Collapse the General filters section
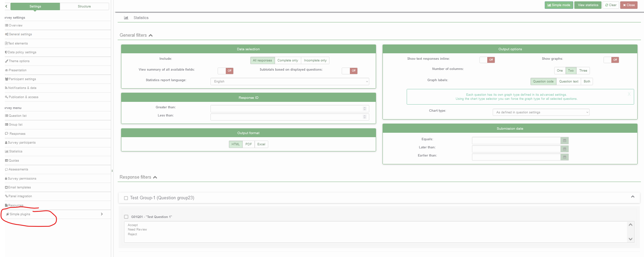Screen dimensions: 644x257 pyautogui.click(x=151, y=35)
